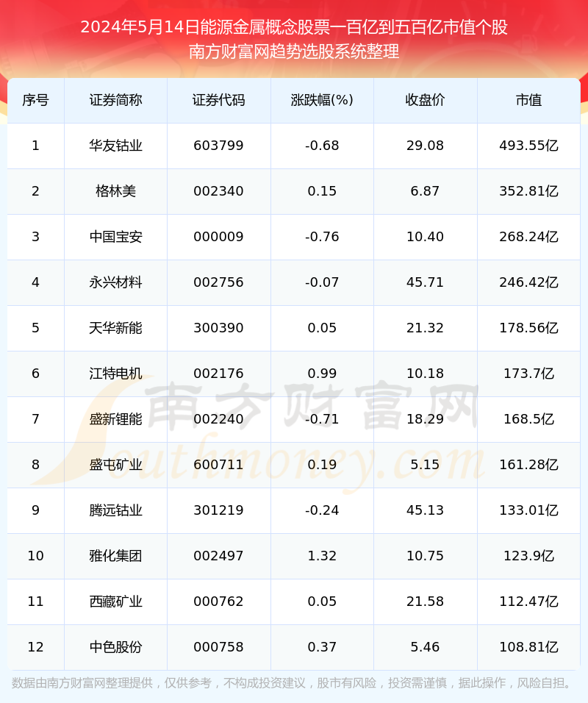Click stock code 300390
The height and width of the screenshot is (703, 588).
(219, 328)
